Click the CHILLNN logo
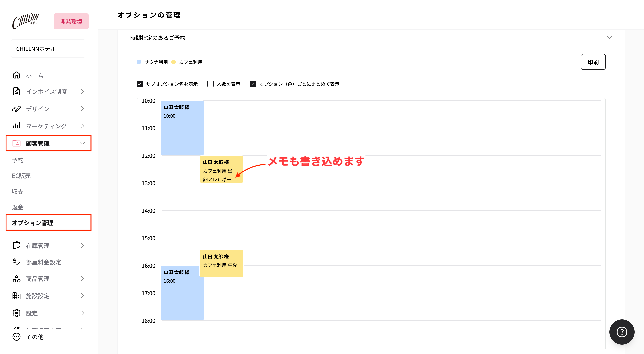The image size is (644, 354). tap(26, 21)
